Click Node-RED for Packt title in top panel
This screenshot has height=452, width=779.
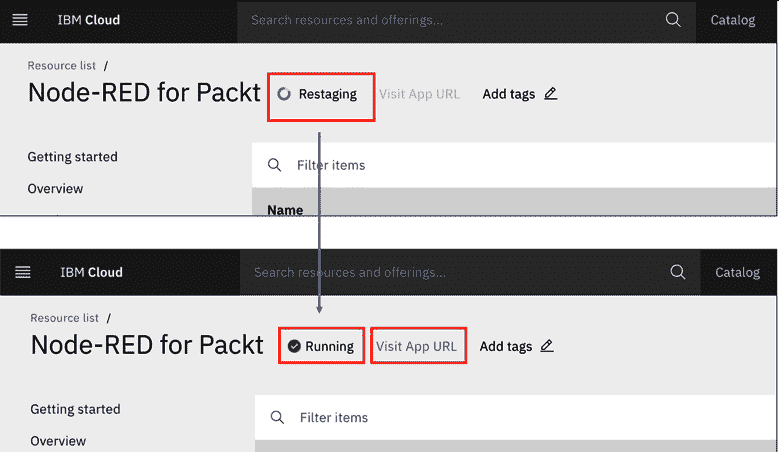(x=144, y=92)
